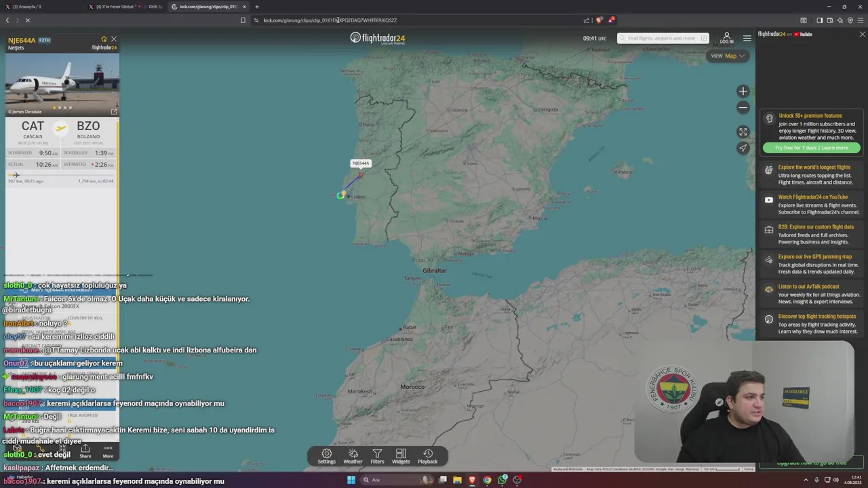This screenshot has width=868, height=488.
Task: Click the CAT Cascais departure airport
Action: pyautogui.click(x=33, y=129)
